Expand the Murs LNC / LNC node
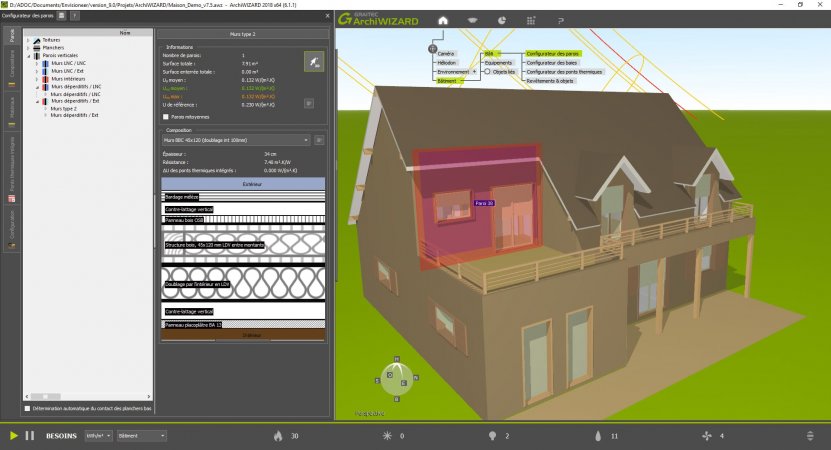This screenshot has height=450, width=831. click(x=37, y=64)
